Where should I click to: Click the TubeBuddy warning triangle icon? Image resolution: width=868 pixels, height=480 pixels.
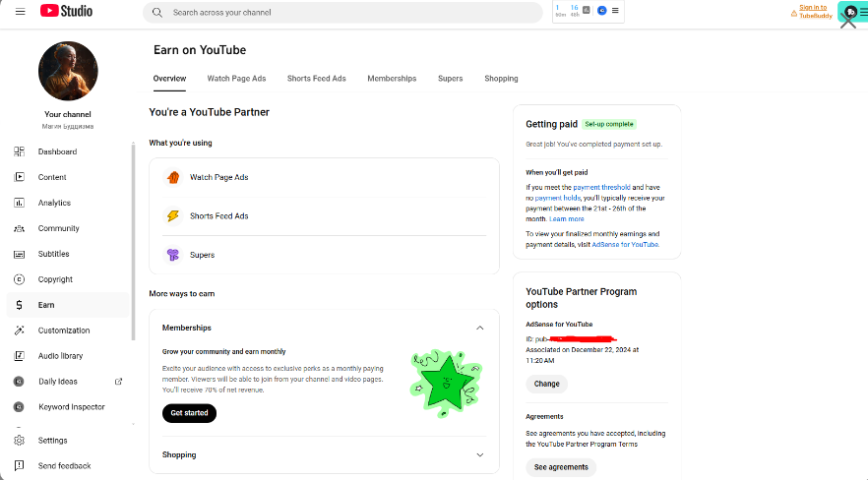[x=794, y=13]
